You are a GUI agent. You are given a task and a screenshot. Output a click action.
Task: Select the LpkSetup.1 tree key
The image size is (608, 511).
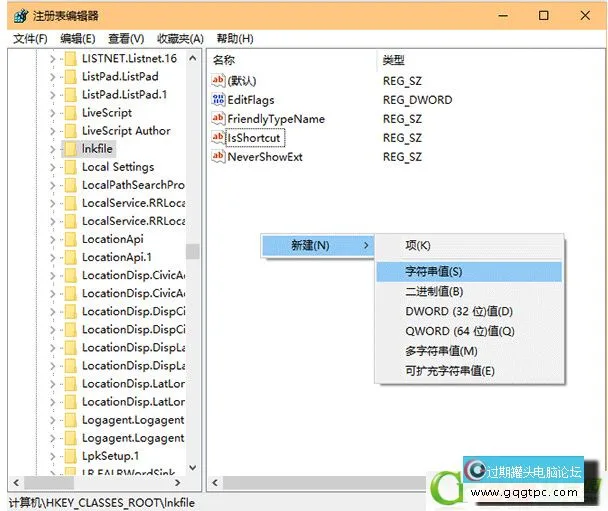[110, 456]
